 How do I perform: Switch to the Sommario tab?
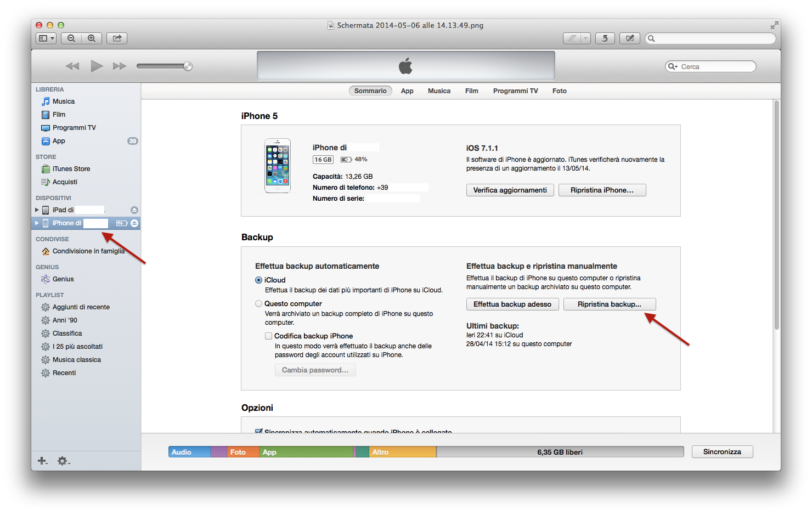point(370,91)
